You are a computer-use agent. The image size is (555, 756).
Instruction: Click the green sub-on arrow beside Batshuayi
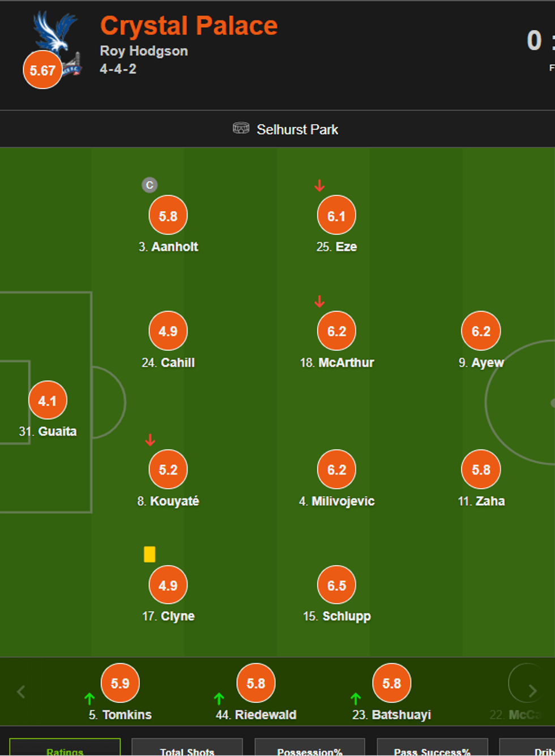[x=356, y=699]
